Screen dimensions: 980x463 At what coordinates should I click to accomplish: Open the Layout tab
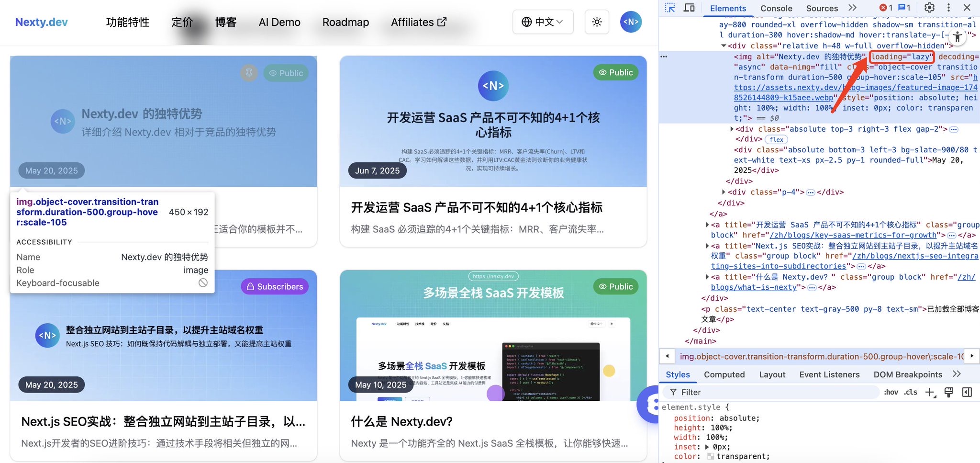click(772, 374)
